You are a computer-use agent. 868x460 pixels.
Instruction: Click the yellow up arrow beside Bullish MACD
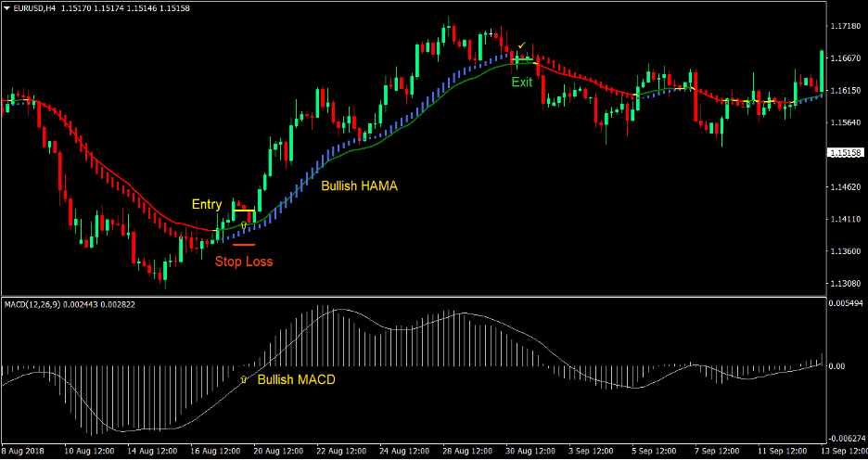coord(244,380)
